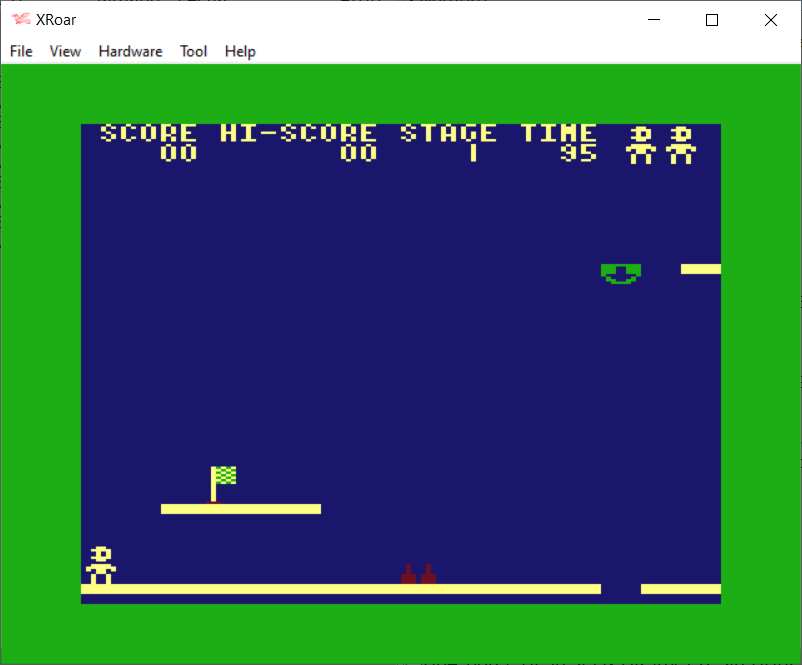802x665 pixels.
Task: Open the Tool menu
Action: 193,51
